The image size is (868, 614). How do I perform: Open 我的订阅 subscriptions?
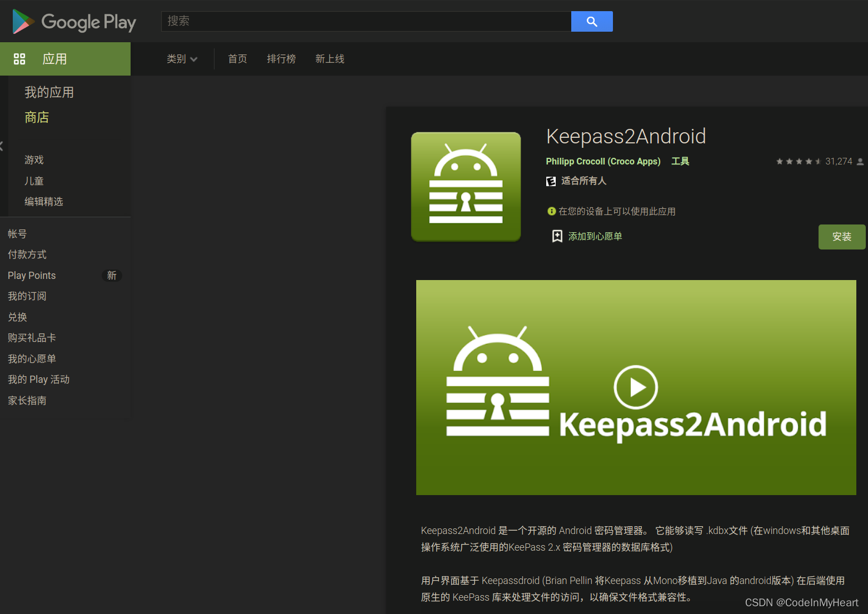[27, 296]
